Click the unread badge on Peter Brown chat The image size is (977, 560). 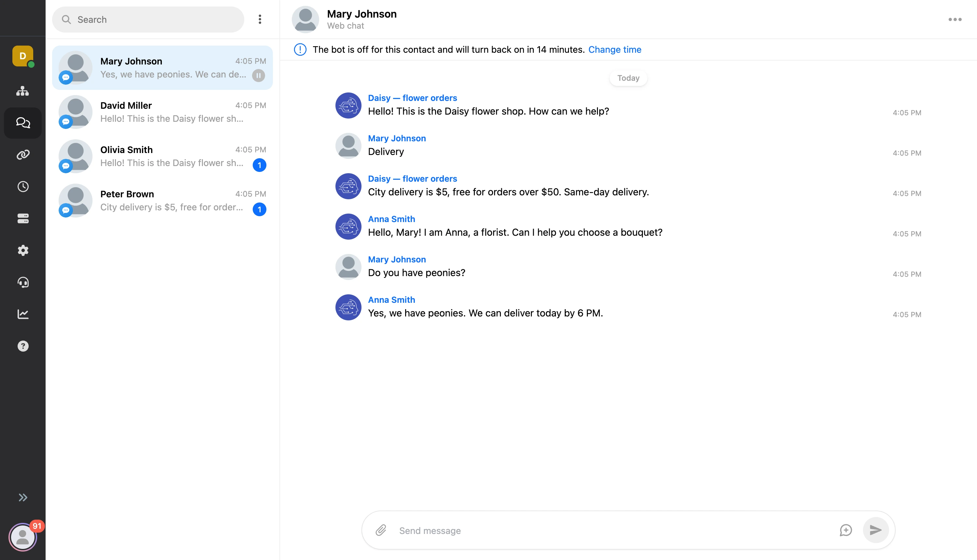259,209
